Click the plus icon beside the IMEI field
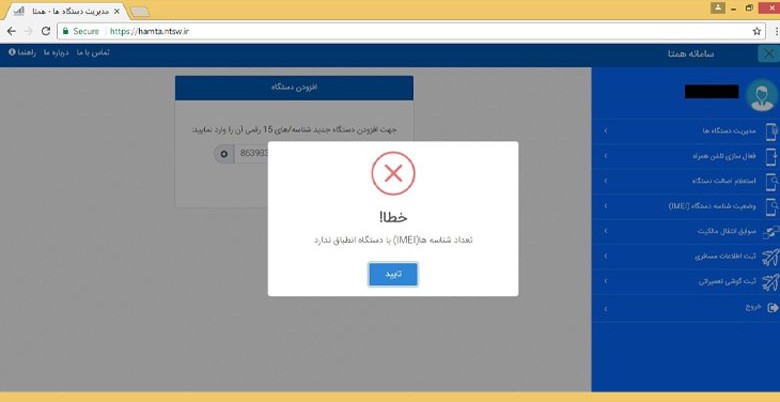 (x=224, y=154)
